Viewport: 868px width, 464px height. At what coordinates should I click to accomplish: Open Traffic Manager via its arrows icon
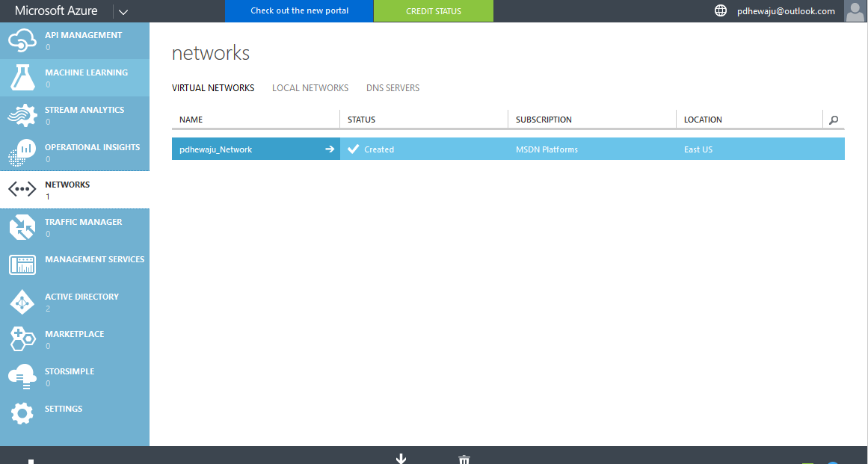click(x=22, y=227)
